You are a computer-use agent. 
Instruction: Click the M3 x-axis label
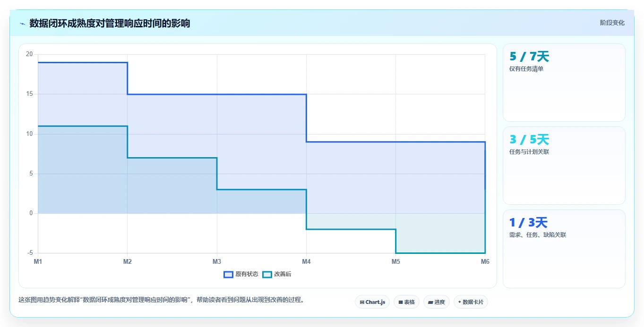[217, 261]
